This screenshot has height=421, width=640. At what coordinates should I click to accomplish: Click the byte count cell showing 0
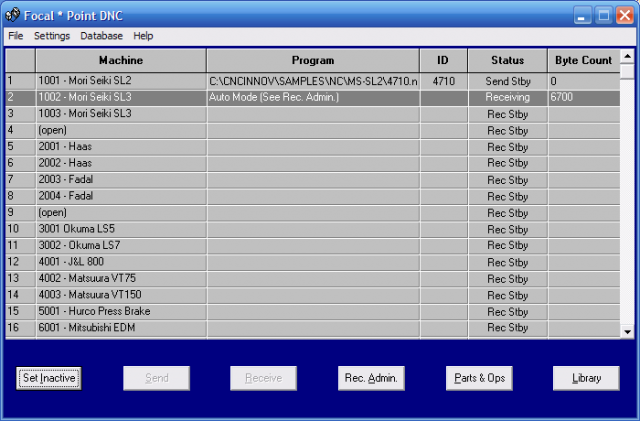[584, 81]
